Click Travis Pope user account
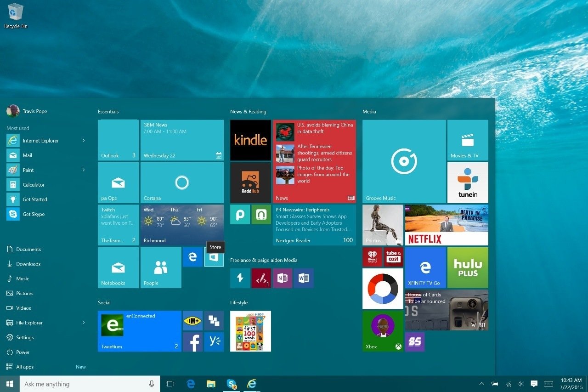The image size is (588, 392). [x=27, y=111]
